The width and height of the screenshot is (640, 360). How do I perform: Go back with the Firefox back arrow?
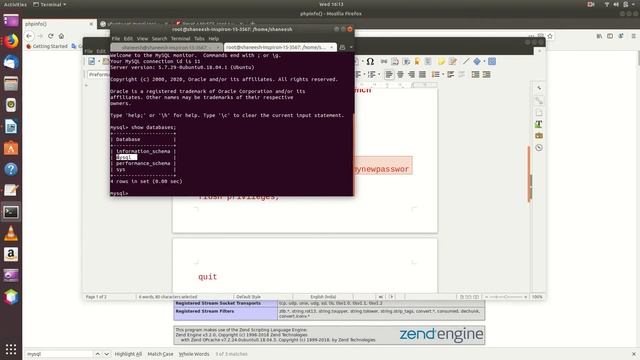[x=29, y=36]
